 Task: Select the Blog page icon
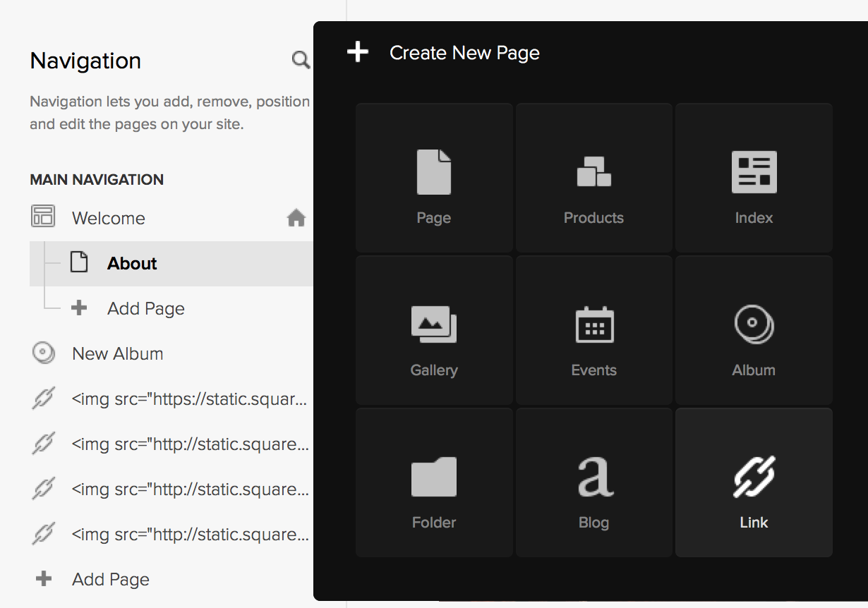click(593, 482)
